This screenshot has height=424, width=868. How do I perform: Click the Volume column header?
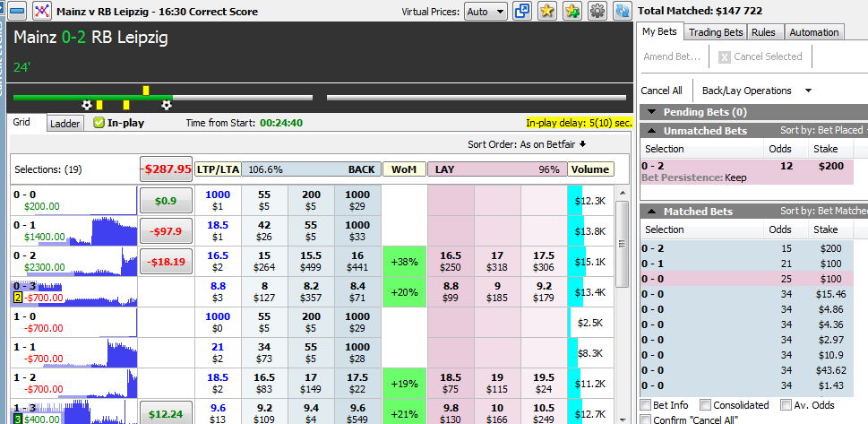pyautogui.click(x=590, y=169)
